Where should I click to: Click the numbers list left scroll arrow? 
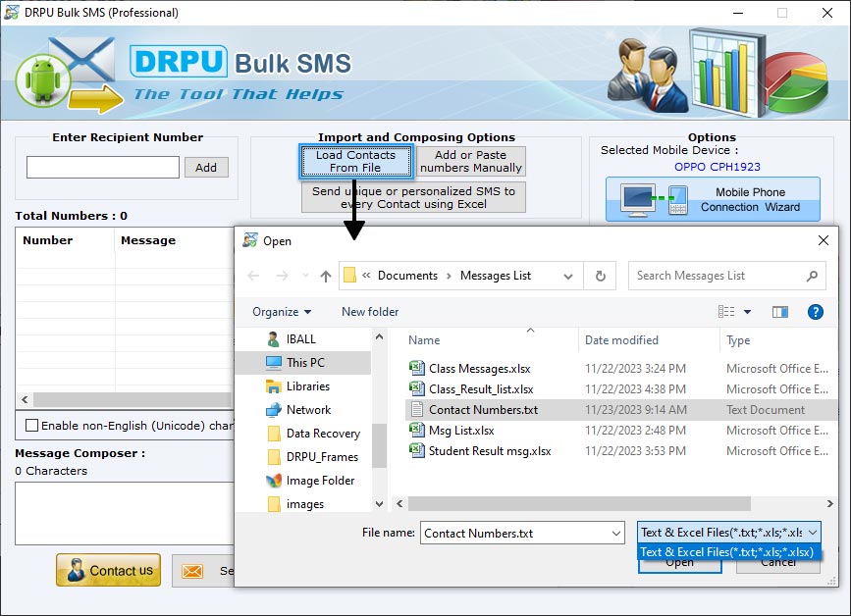(x=25, y=399)
